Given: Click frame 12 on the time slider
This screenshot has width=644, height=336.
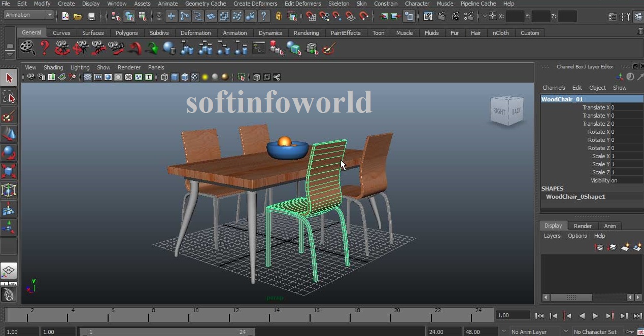Looking at the screenshot, I should [236, 313].
